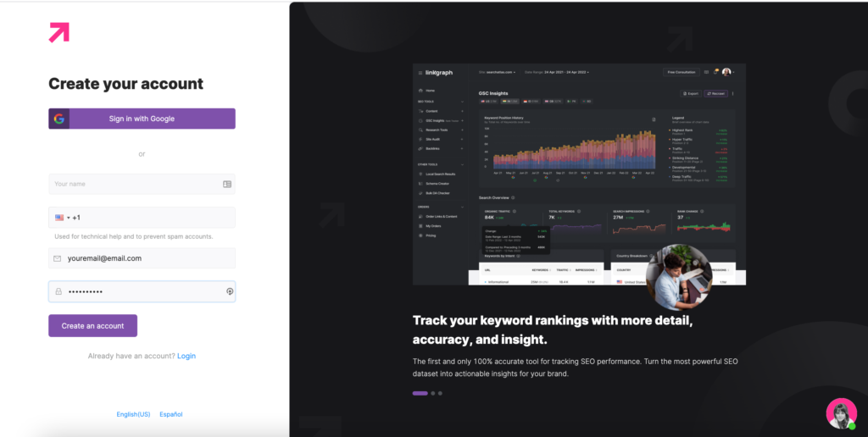The image size is (868, 437).
Task: Open the chat support avatar widget
Action: [x=841, y=413]
